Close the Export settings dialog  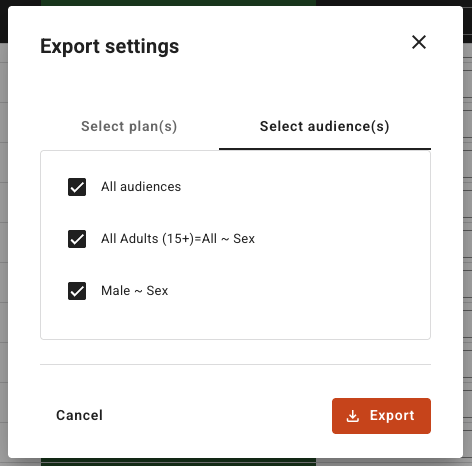419,42
